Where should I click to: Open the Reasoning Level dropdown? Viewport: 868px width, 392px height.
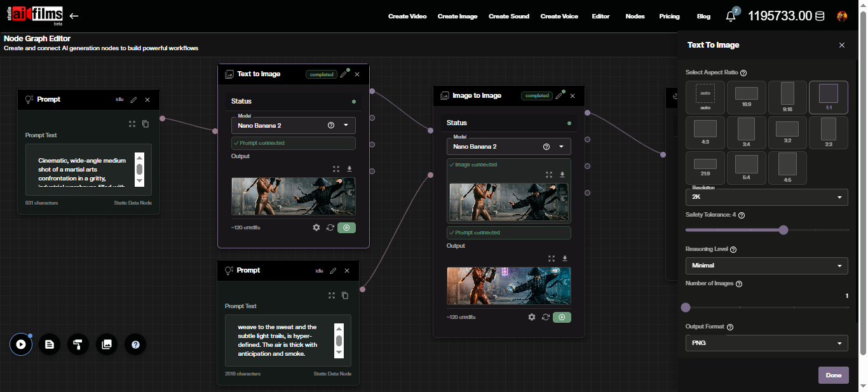[766, 266]
